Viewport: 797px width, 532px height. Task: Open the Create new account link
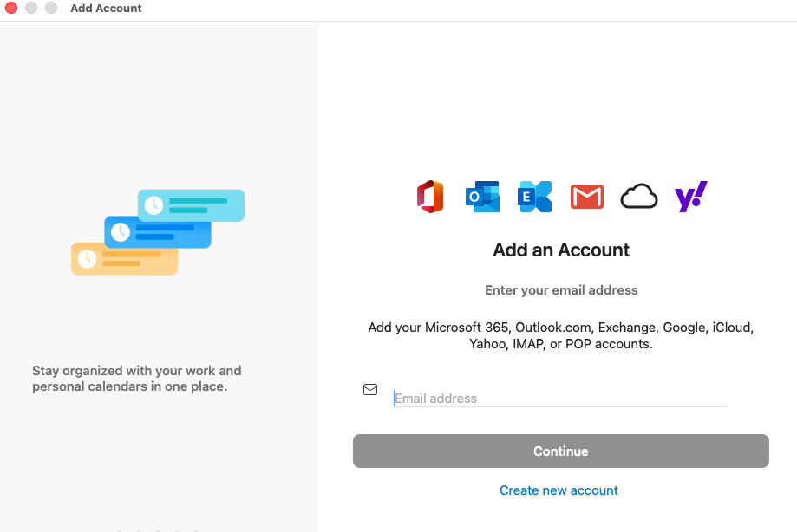pos(559,490)
